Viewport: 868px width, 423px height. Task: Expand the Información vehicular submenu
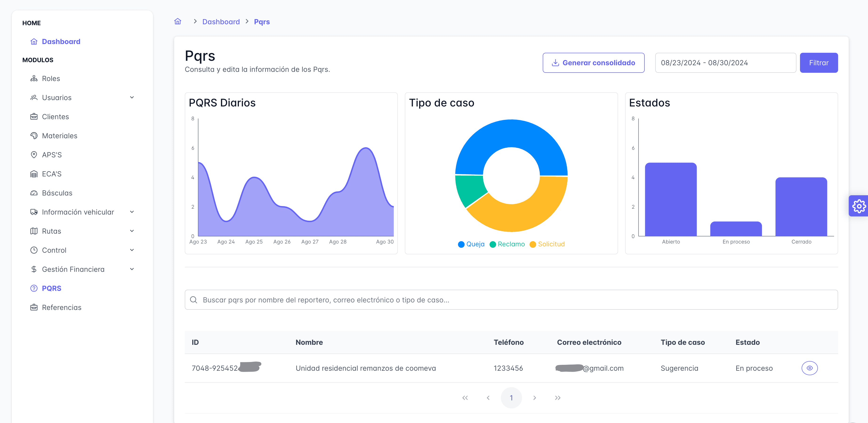[132, 212]
